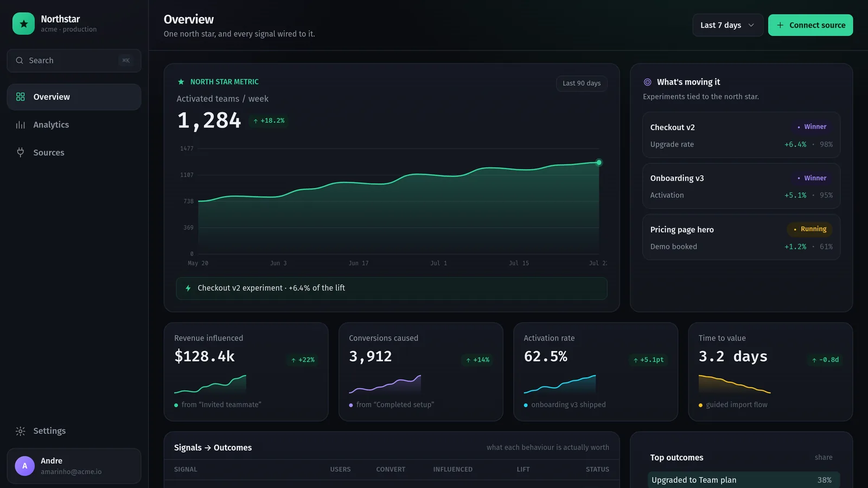Focus the Search input field
Image resolution: width=868 pixels, height=488 pixels.
(x=74, y=61)
